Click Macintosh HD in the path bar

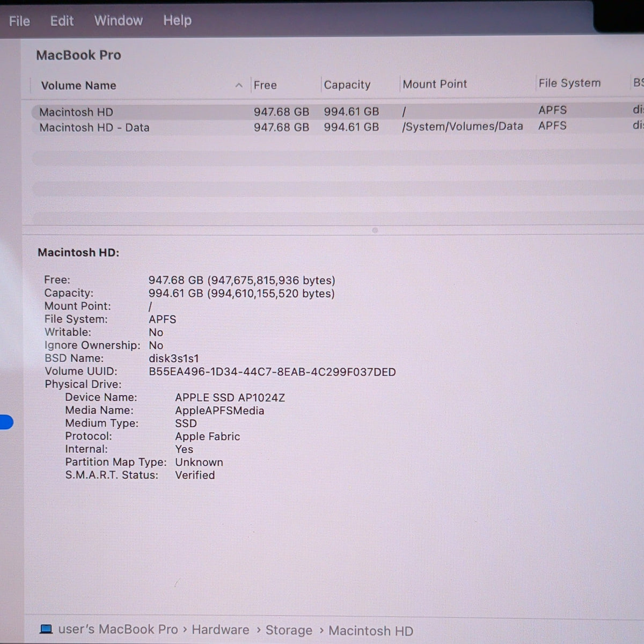click(x=370, y=631)
